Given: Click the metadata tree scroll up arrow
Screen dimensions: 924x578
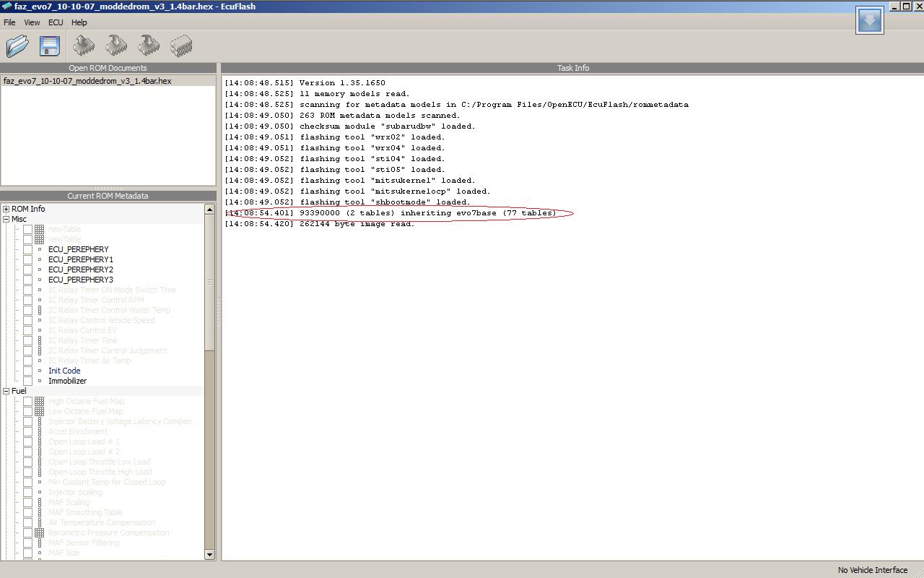Looking at the screenshot, I should pos(209,210).
